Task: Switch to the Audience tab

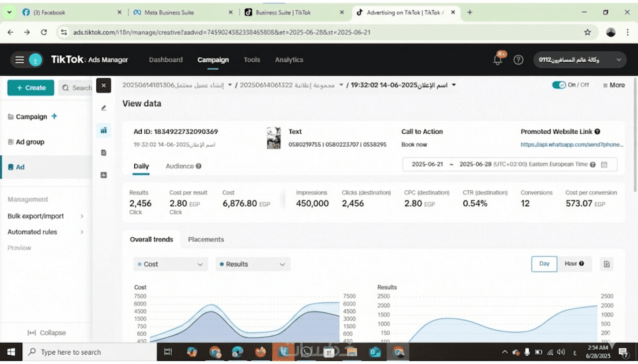Action: tap(180, 166)
